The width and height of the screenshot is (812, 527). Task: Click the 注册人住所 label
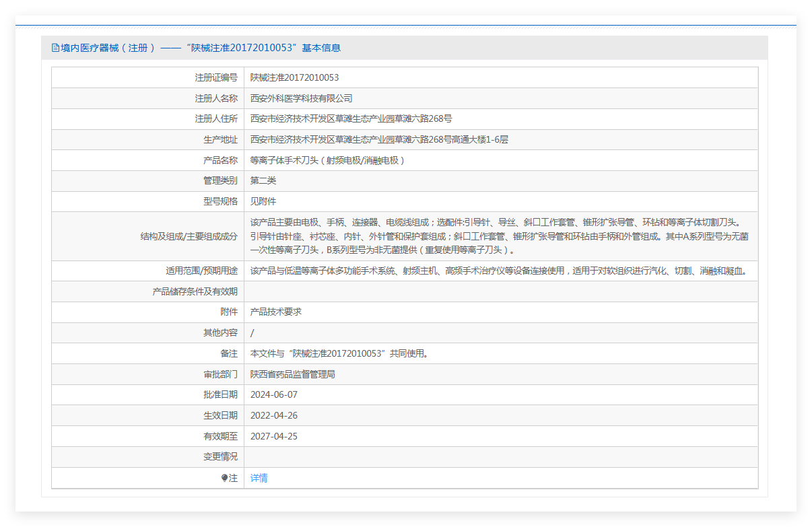[x=216, y=118]
